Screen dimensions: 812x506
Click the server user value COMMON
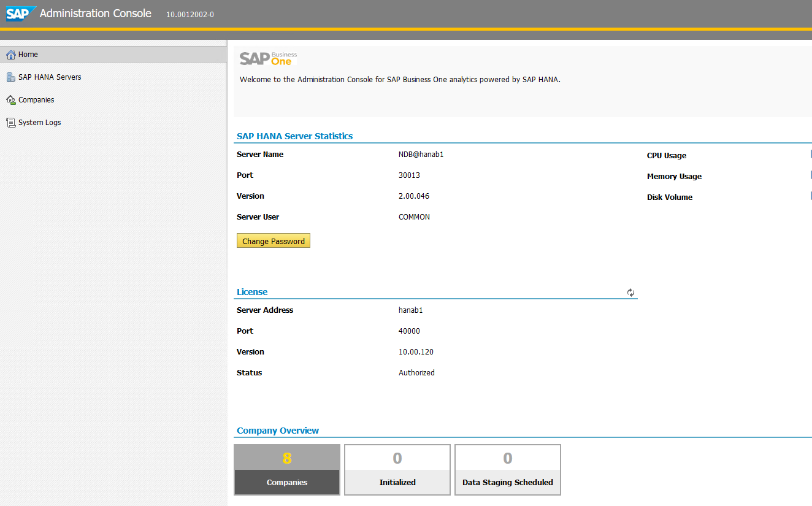click(414, 217)
